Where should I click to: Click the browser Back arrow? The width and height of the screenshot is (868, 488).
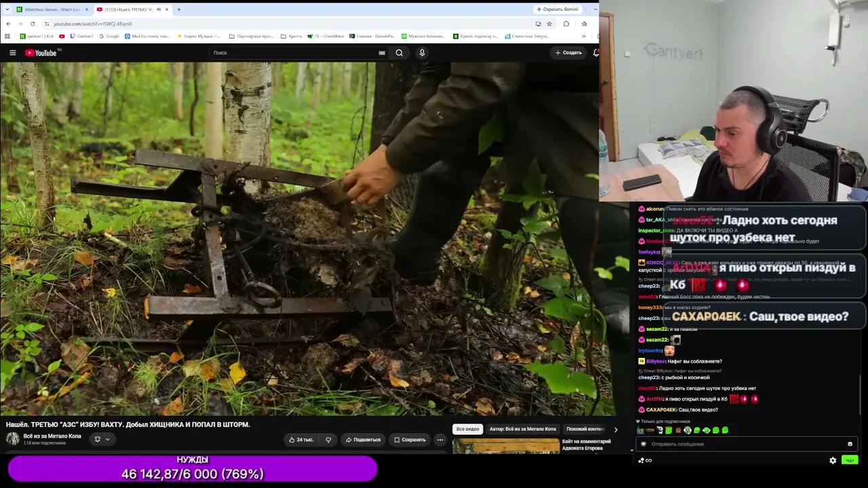[x=8, y=24]
